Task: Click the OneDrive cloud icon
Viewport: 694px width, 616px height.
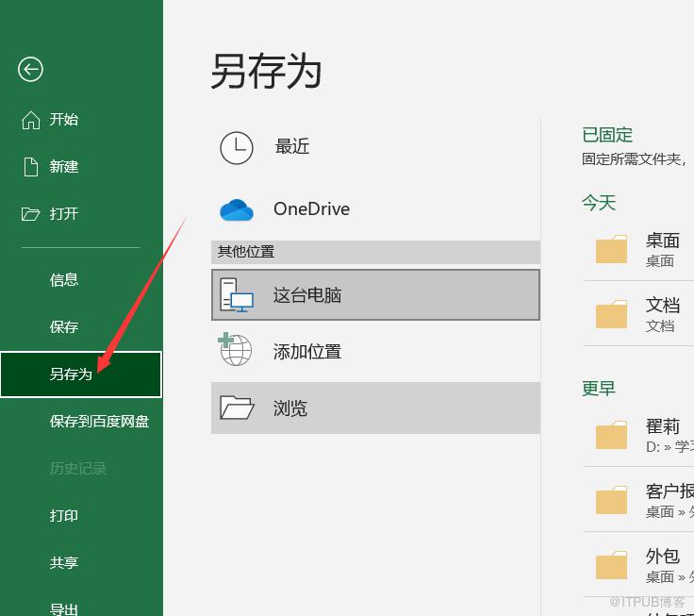Action: (237, 209)
